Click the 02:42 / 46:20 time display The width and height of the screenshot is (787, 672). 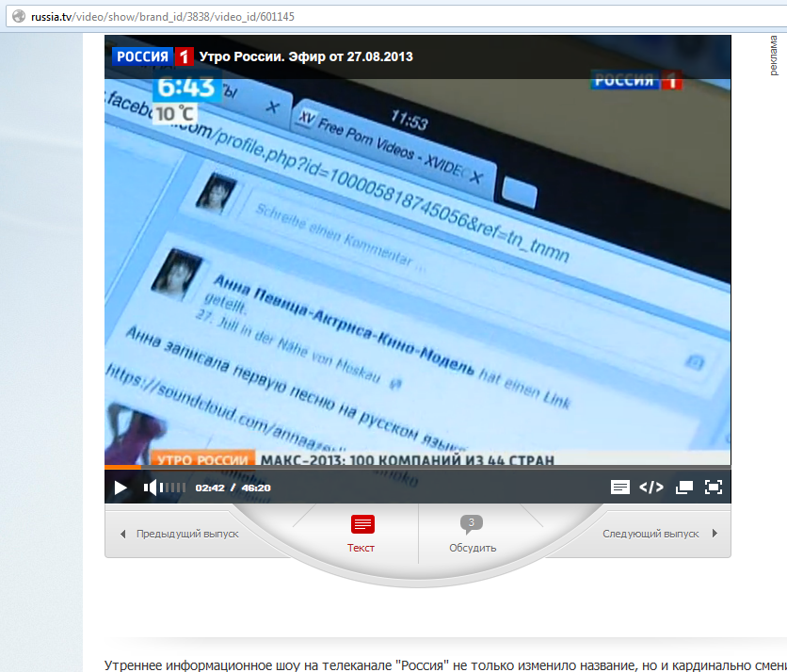pos(233,488)
